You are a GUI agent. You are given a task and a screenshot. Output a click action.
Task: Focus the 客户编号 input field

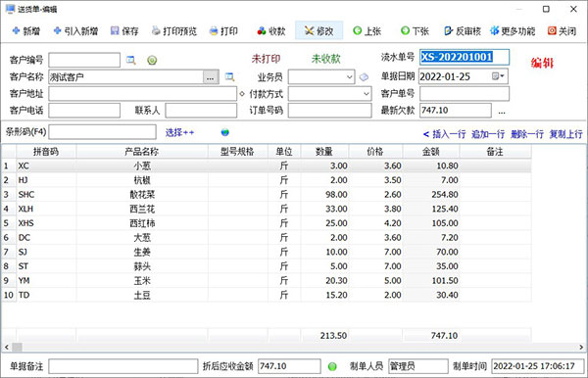tap(84, 60)
